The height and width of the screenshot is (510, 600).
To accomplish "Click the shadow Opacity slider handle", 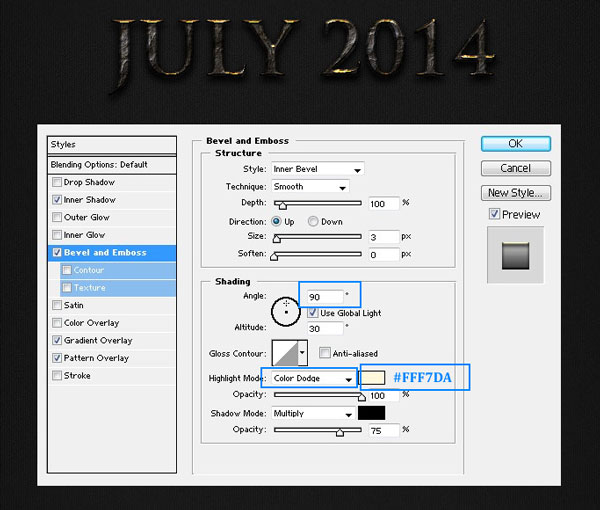I will click(x=340, y=432).
